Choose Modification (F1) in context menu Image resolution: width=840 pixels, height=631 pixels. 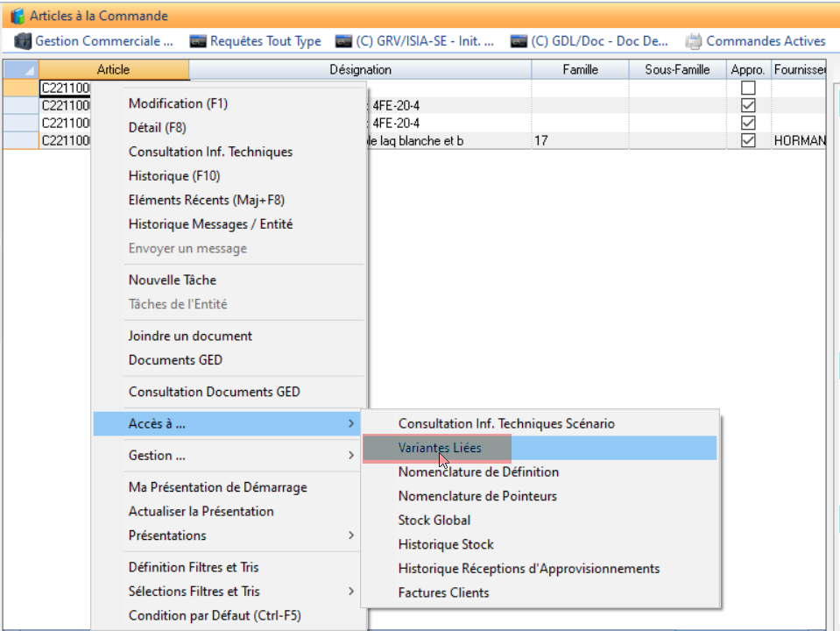tap(178, 103)
